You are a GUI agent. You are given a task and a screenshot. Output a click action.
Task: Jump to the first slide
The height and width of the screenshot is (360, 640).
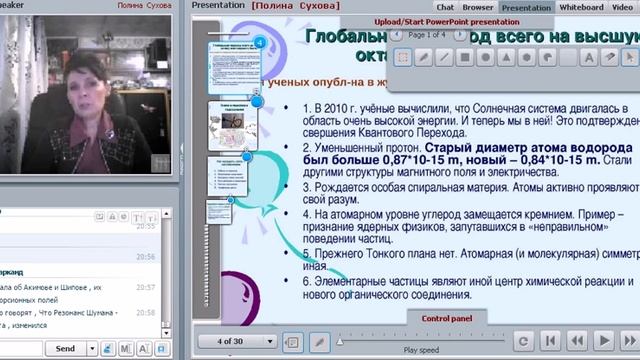550,341
